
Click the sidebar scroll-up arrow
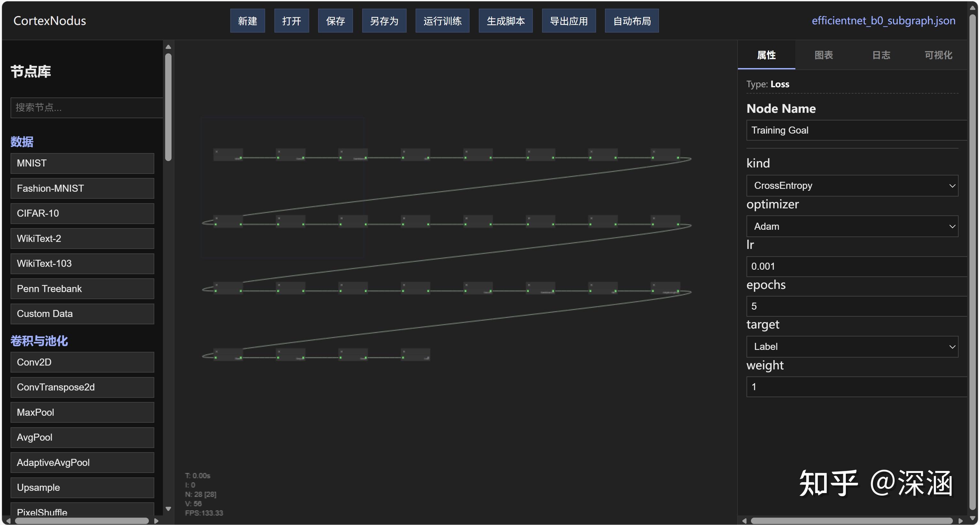168,47
